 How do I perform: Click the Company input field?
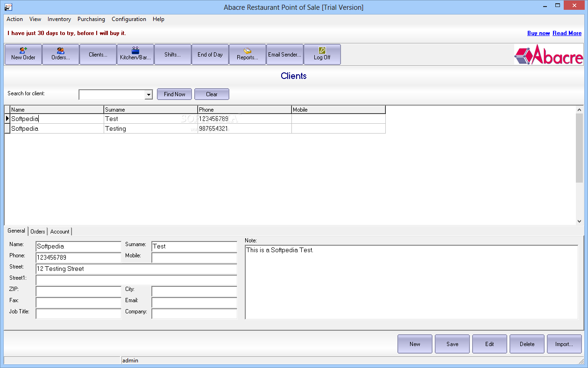pos(194,314)
